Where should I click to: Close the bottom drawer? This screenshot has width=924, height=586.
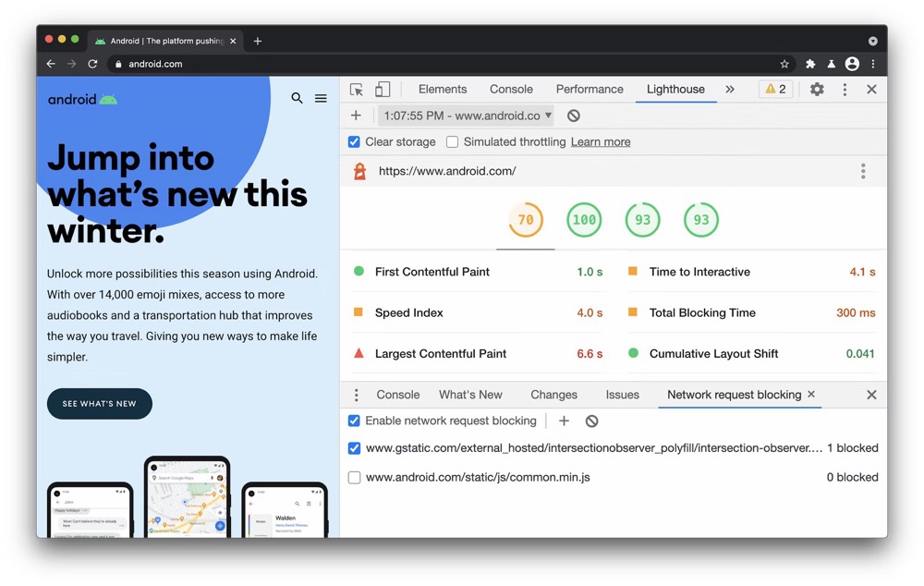point(871,395)
